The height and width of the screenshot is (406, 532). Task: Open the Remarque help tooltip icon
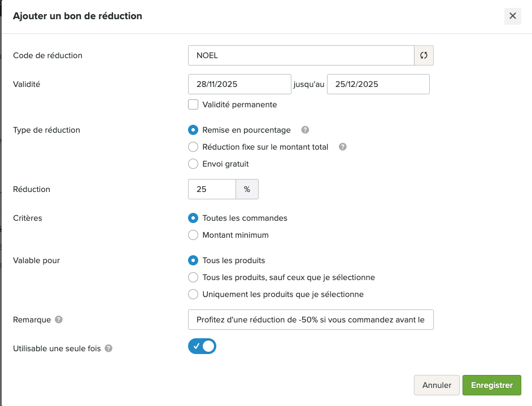(x=59, y=320)
